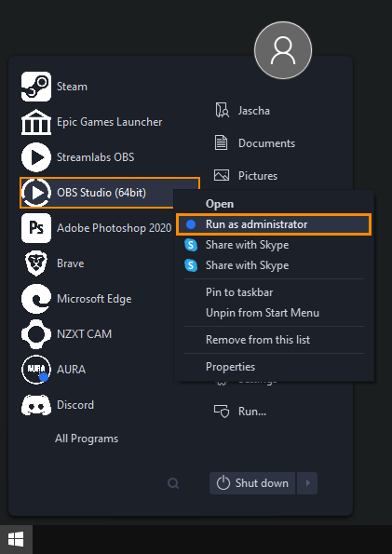The height and width of the screenshot is (554, 392).
Task: Click Streamlabs OBS text
Action: point(95,157)
